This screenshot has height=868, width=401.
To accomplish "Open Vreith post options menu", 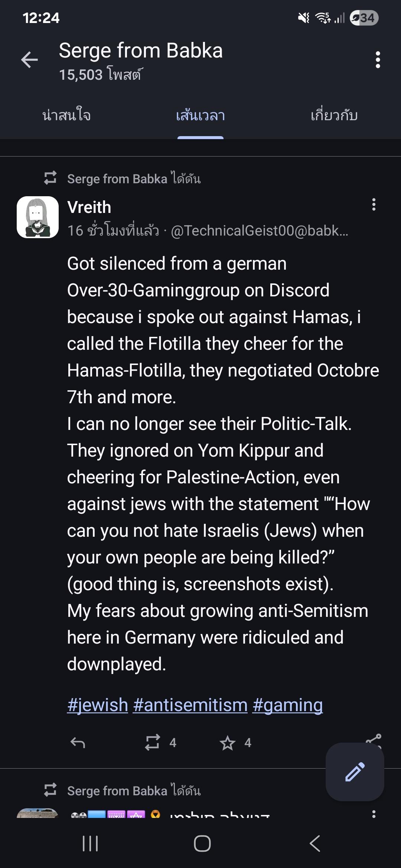I will pyautogui.click(x=374, y=204).
